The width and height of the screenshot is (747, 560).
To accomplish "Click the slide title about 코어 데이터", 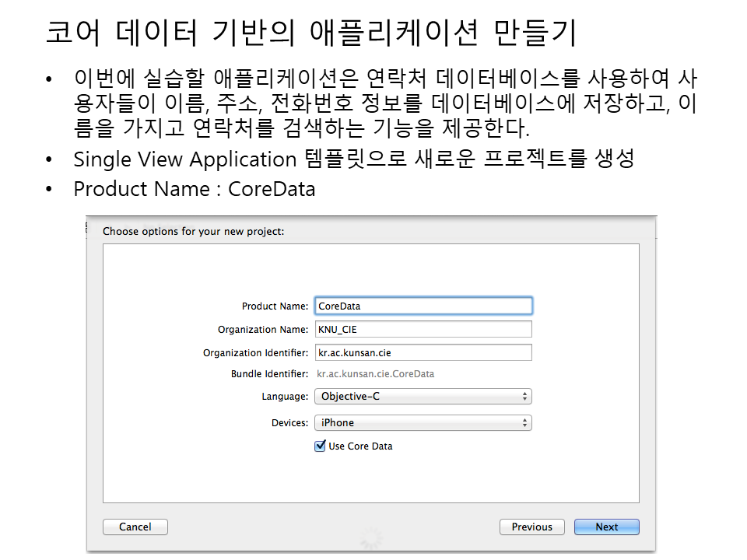I will point(311,33).
